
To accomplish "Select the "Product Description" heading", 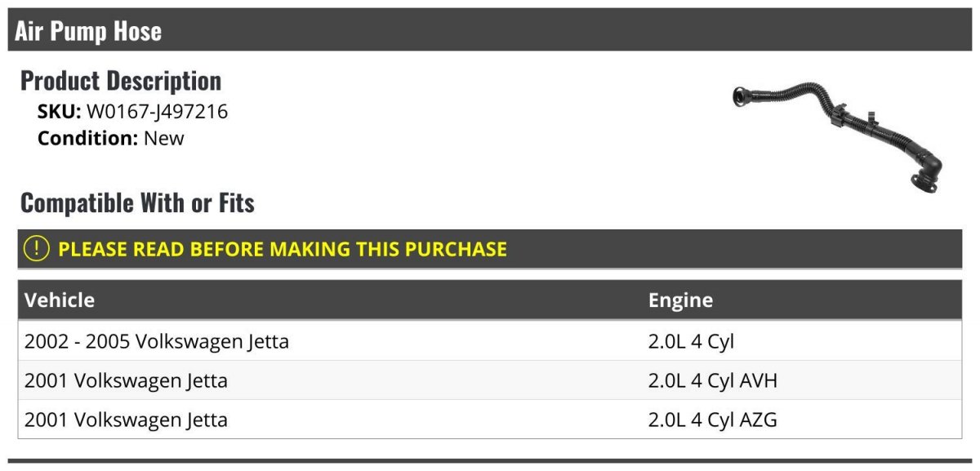I will point(121,81).
